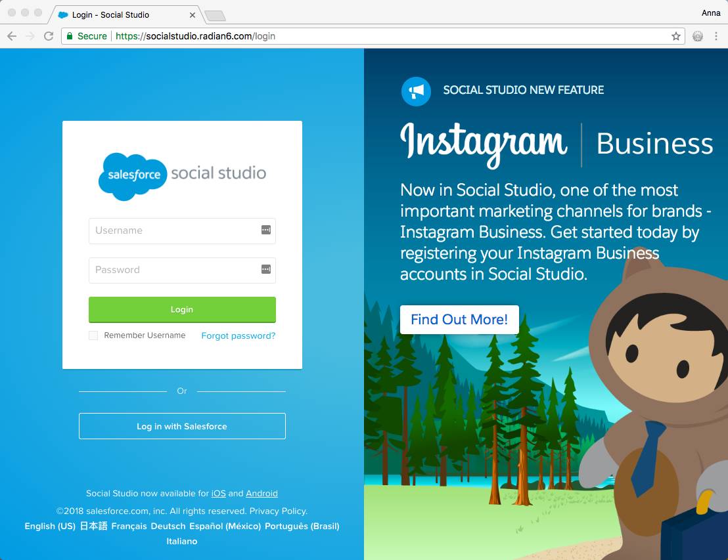Open the browser extension gear icon
The width and height of the screenshot is (728, 560).
pyautogui.click(x=697, y=36)
